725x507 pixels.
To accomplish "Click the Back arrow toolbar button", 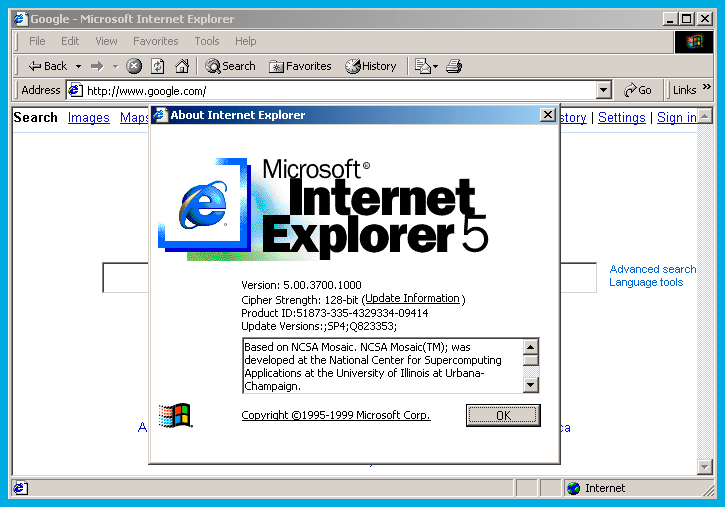I will [46, 66].
